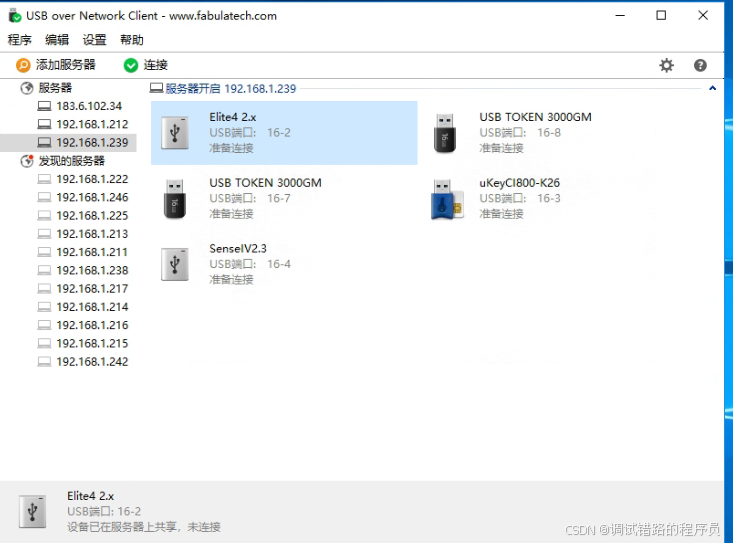Select the 发现的服务器 tree node
Screen dimensions: 733x543
pyautogui.click(x=72, y=161)
